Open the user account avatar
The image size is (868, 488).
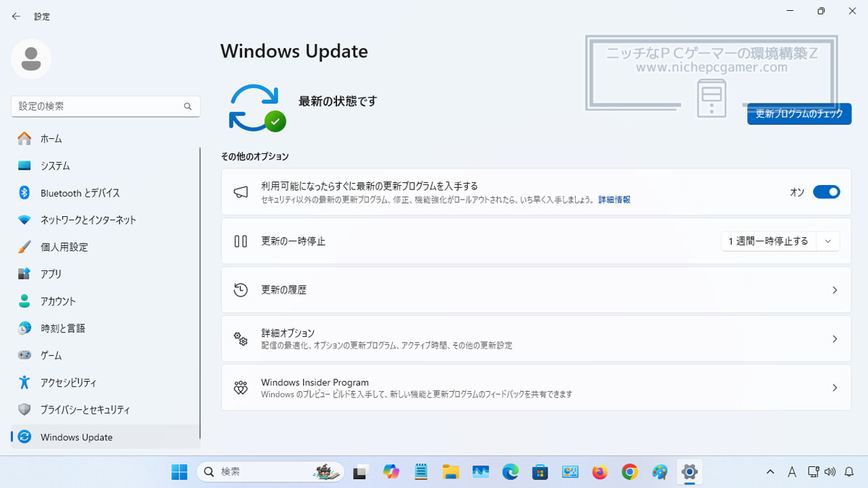pos(31,59)
